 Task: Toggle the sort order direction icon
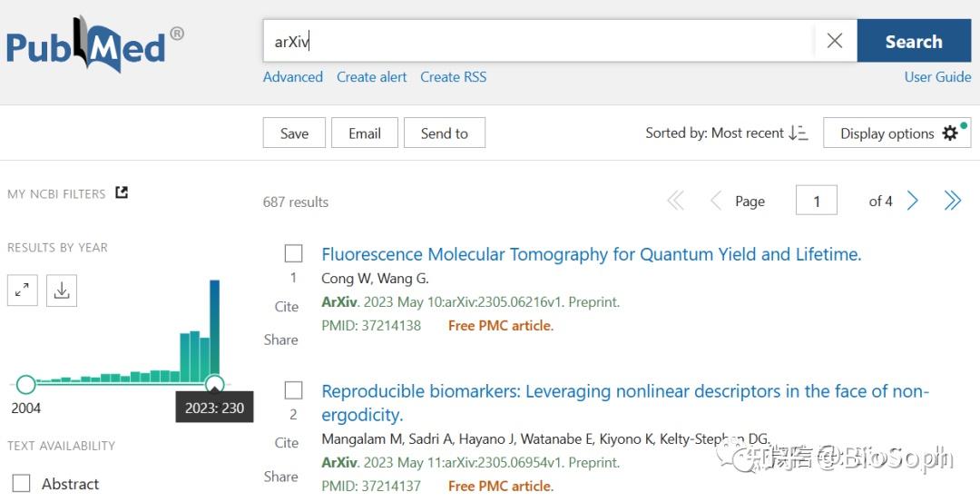pos(799,133)
